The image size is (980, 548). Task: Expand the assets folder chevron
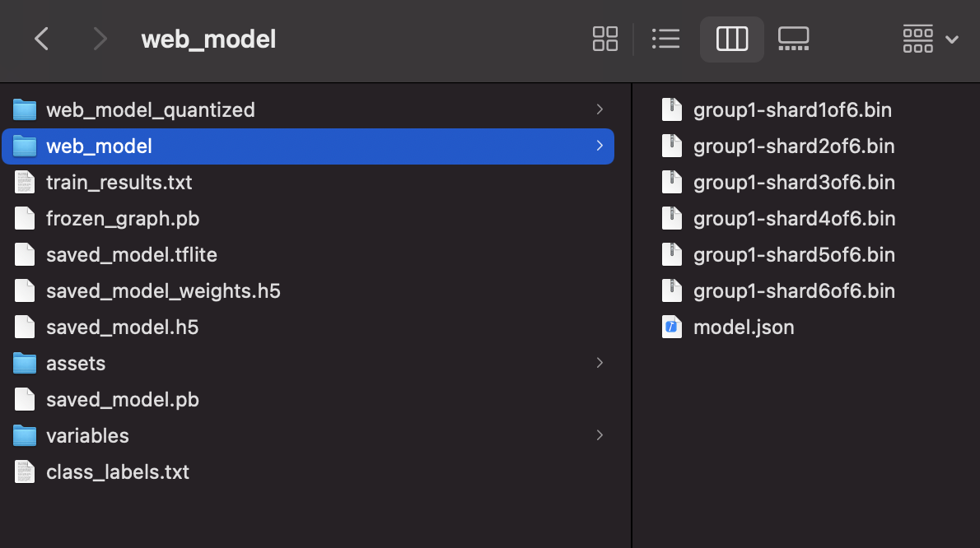coord(600,363)
